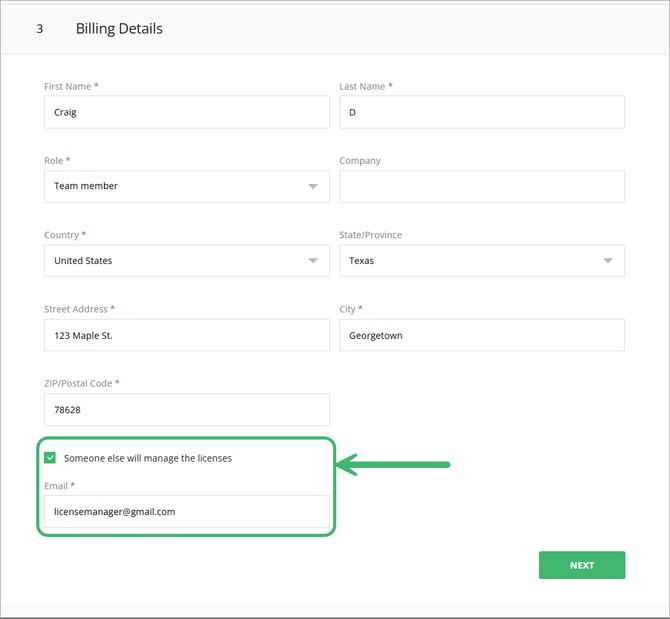Click the Country dropdown arrow icon
This screenshot has height=619, width=670.
[x=313, y=261]
